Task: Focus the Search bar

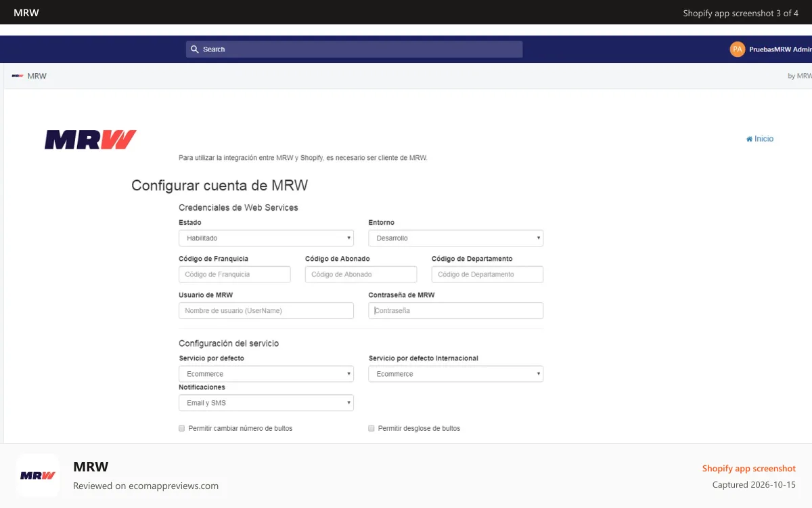Action: [x=354, y=49]
